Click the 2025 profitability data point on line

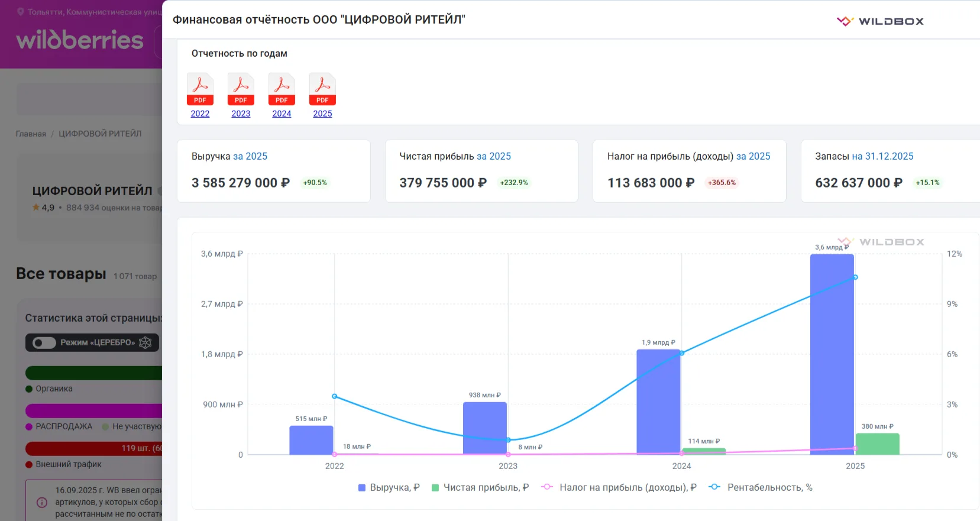(855, 277)
